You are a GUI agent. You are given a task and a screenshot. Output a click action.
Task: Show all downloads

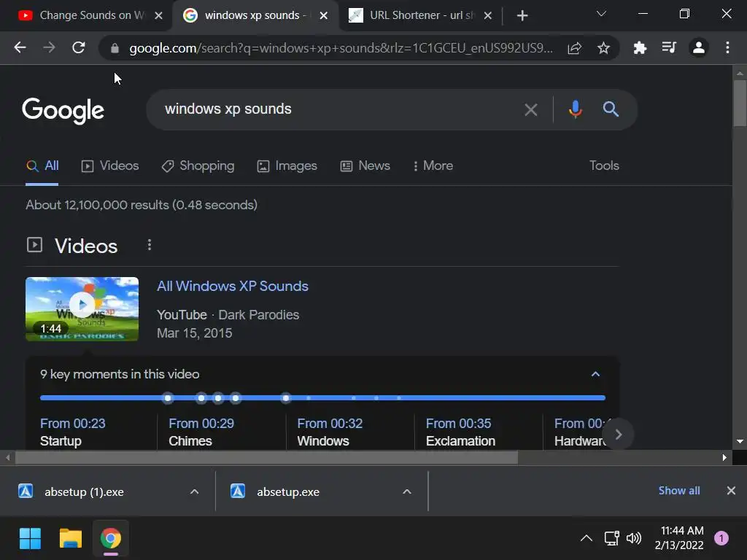[x=679, y=491]
